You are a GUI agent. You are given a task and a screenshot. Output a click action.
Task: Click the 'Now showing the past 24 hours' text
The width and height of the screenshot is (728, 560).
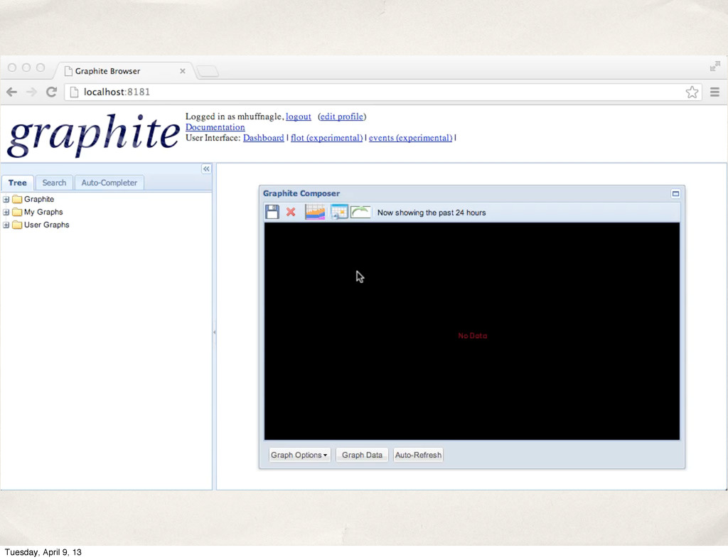(432, 212)
